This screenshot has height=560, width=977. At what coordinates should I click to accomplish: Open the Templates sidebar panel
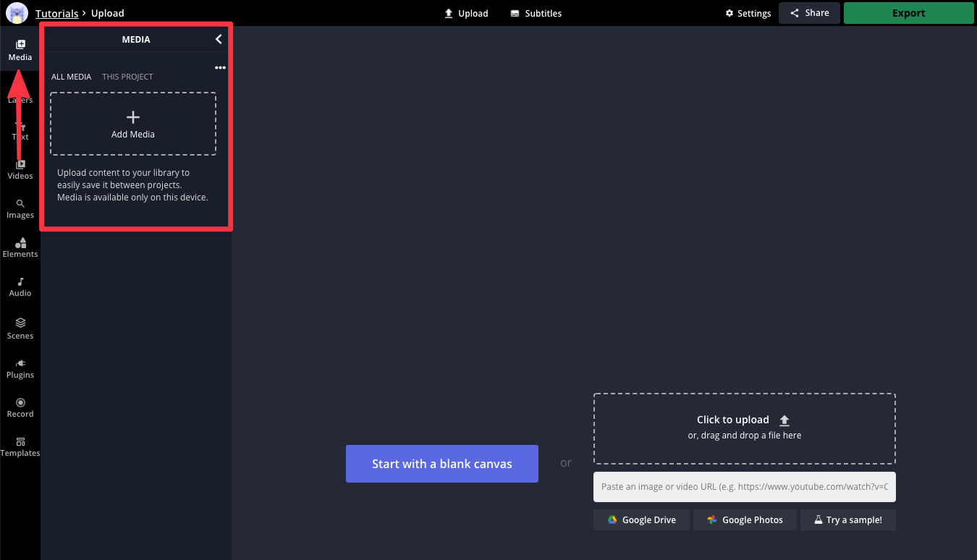click(x=20, y=446)
